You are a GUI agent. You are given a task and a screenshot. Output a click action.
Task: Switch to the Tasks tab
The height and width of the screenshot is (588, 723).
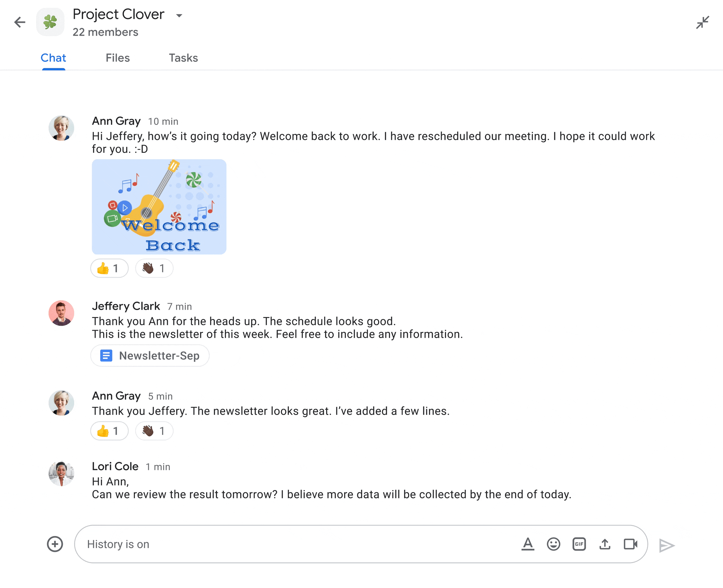tap(183, 57)
